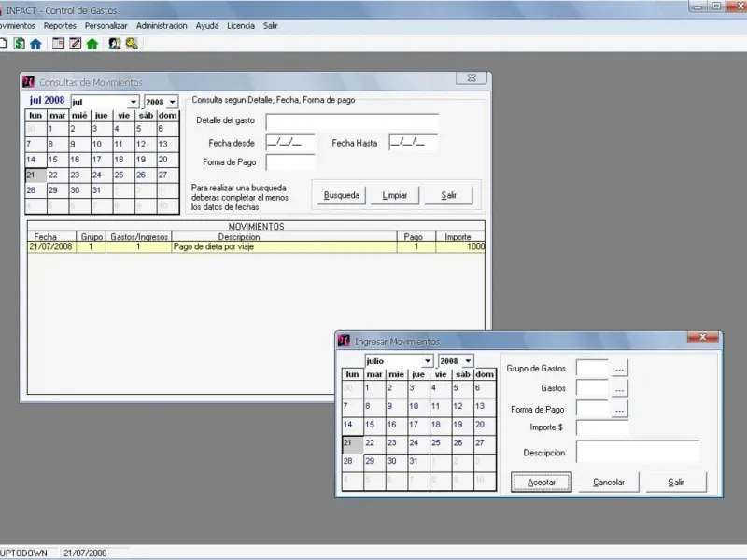Expand the 'jul' month dropdown in Consultas
The height and width of the screenshot is (560, 747).
134,102
